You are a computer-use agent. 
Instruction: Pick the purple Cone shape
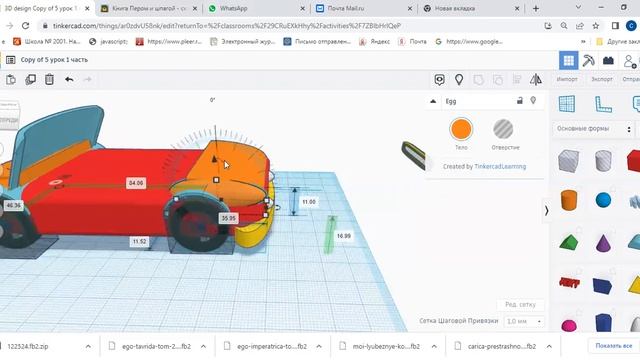click(x=603, y=242)
